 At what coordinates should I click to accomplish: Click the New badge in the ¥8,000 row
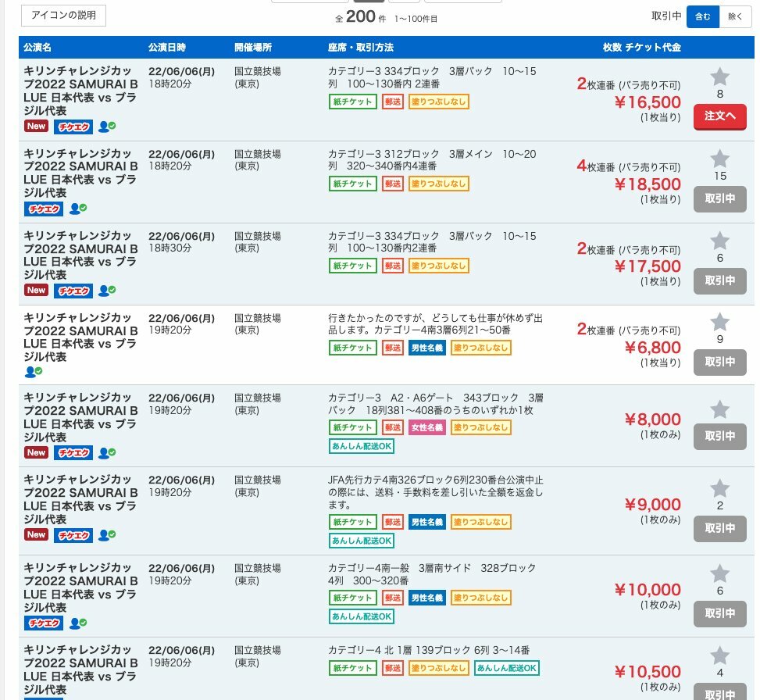tap(37, 452)
